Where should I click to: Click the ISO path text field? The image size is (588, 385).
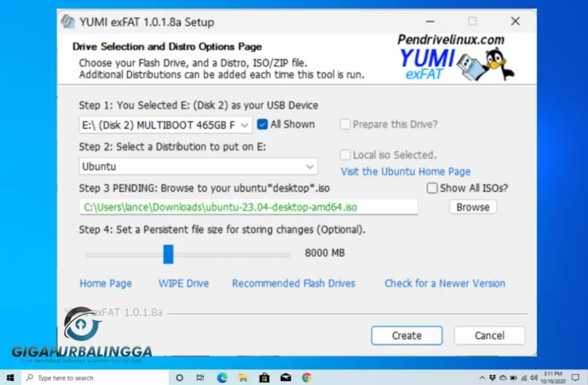[x=248, y=207]
